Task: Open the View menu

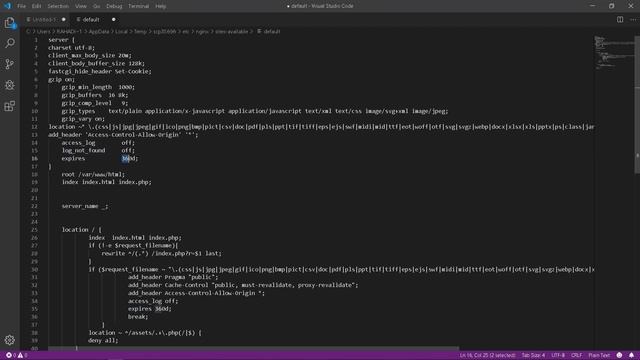Action: (x=81, y=6)
